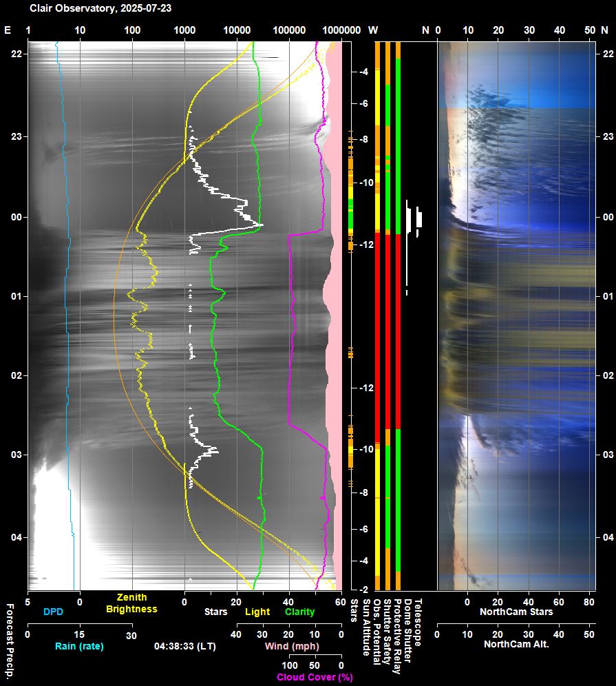This screenshot has width=616, height=686.
Task: Select the vertical Forecast Precip. label
Action: pos(10,641)
